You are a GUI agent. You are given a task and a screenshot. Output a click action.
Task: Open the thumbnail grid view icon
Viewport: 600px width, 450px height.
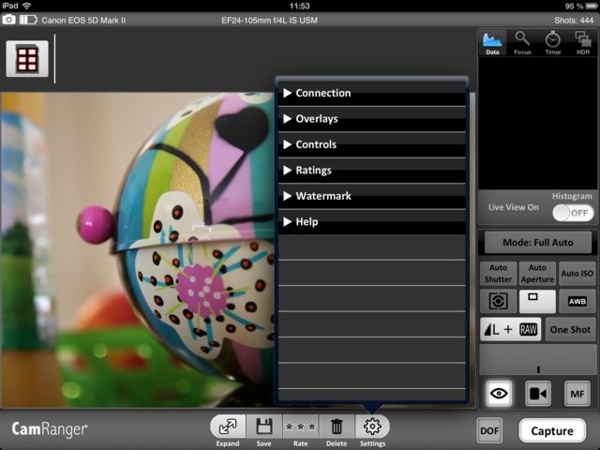point(27,60)
